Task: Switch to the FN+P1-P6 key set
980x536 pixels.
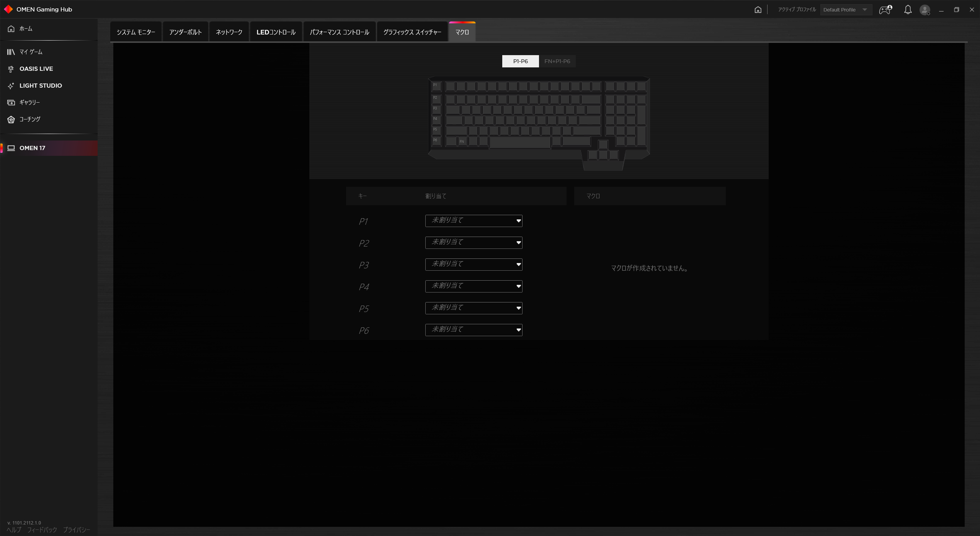Action: point(557,61)
